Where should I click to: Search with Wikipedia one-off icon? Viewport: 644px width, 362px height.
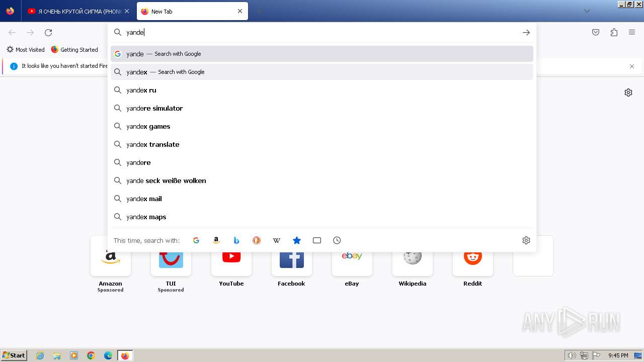(x=277, y=240)
